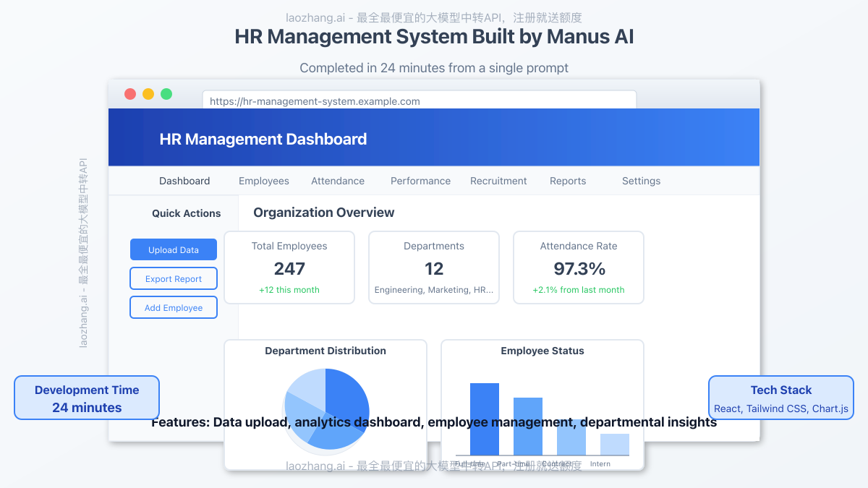Click the tallest Full-time bar
Image resolution: width=868 pixels, height=488 pixels.
[485, 419]
